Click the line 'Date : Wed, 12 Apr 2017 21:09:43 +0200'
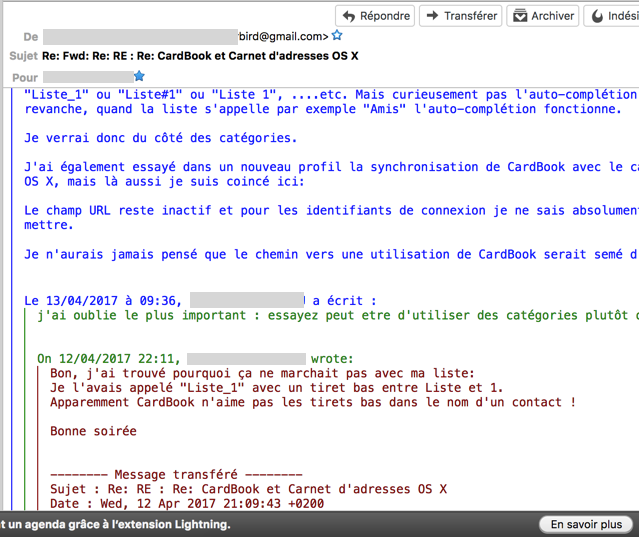The height and width of the screenshot is (537, 639). [187, 504]
